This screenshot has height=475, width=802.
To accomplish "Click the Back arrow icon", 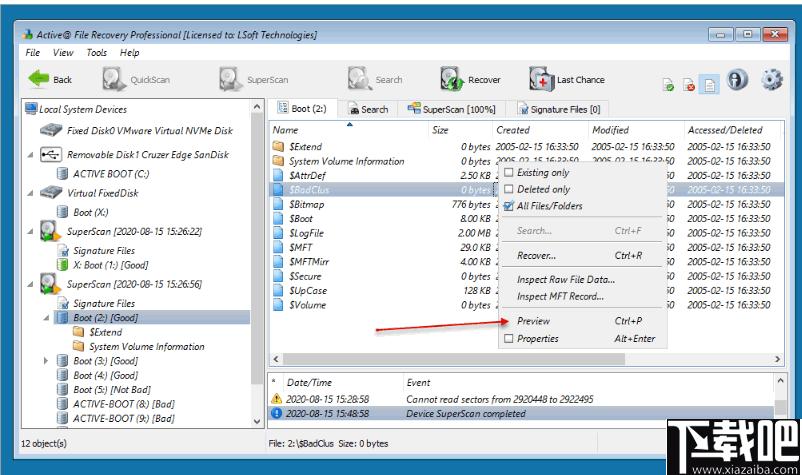I will (39, 79).
